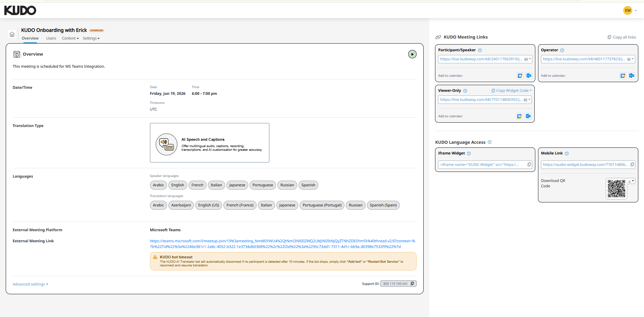Copy the mobile audio-widget link
The height and width of the screenshot is (317, 644).
[632, 165]
